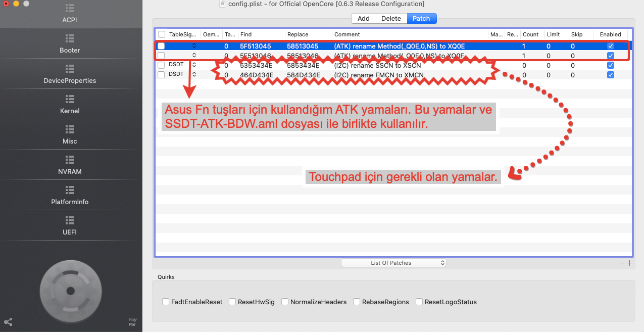Open the UEFI section icon
This screenshot has width=644, height=332.
70,220
